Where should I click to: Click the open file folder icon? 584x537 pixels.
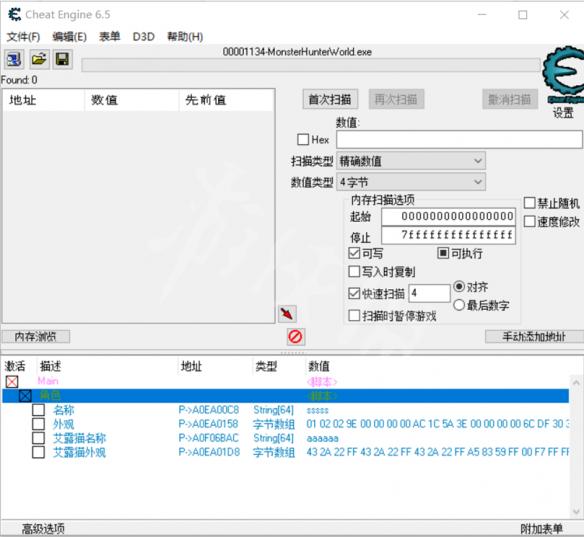pyautogui.click(x=39, y=60)
